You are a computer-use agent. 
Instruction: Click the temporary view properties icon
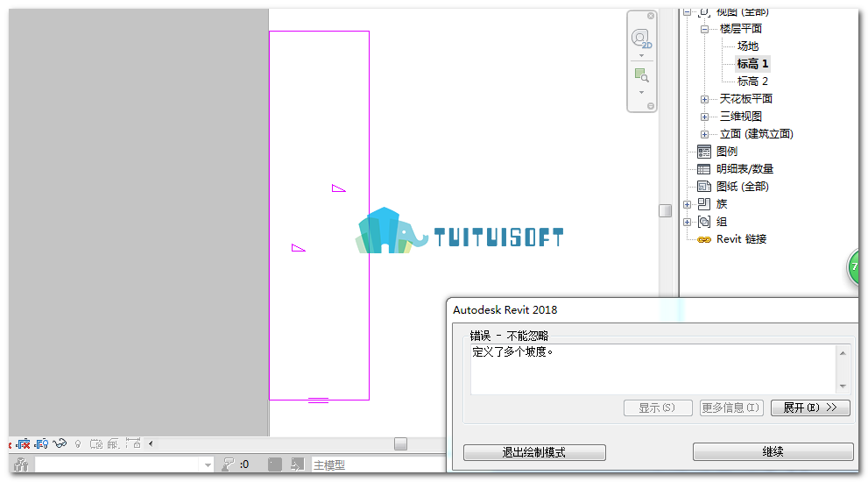(x=96, y=443)
